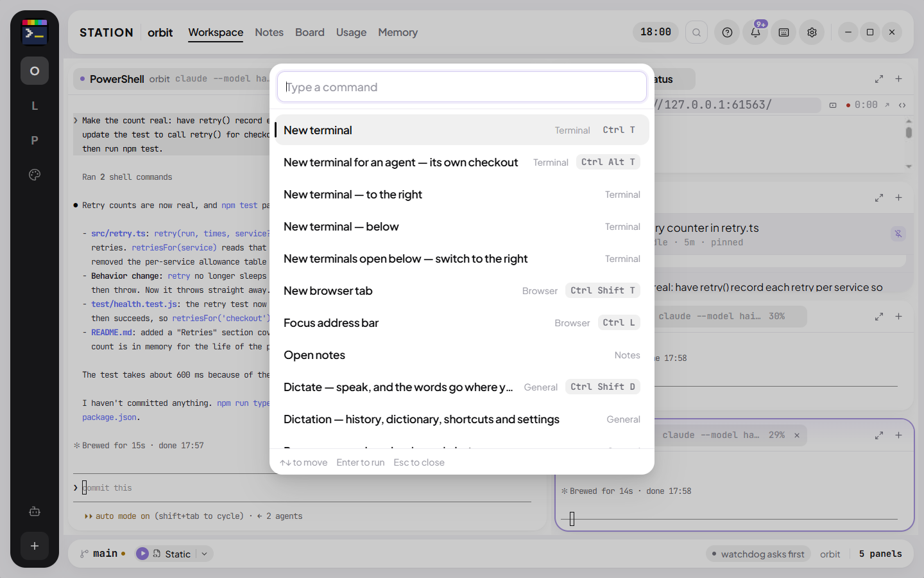Run the Static server with the play button
The height and width of the screenshot is (578, 924).
tap(142, 554)
